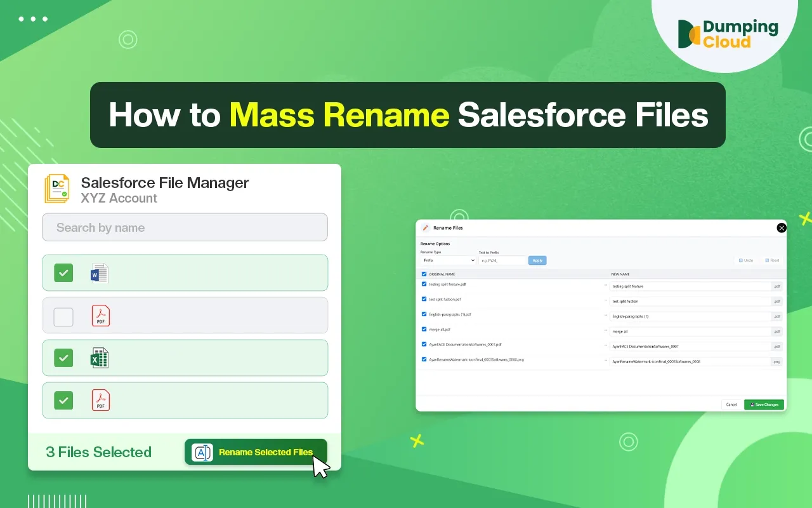Edit new name field for the AyanRenameWatermark file
This screenshot has width=812, height=508.
point(690,361)
